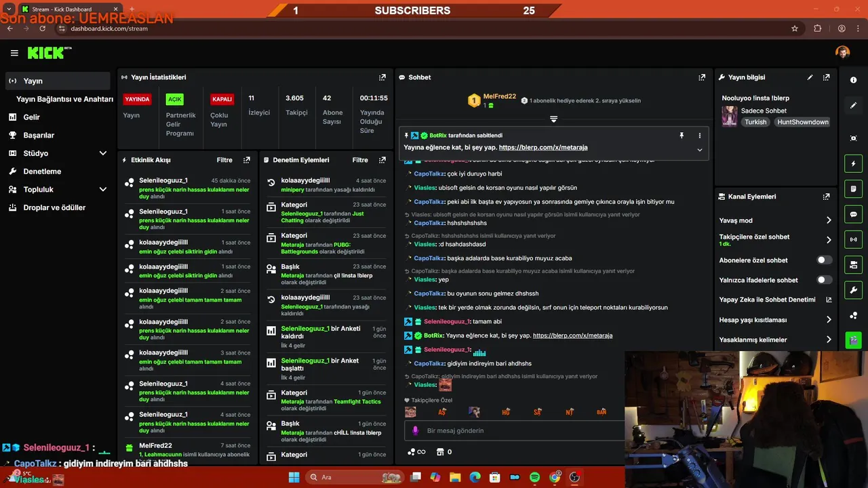Viewport: 868px width, 488px height.
Task: Pop out the Yayın bilgisi panel
Action: [826, 77]
